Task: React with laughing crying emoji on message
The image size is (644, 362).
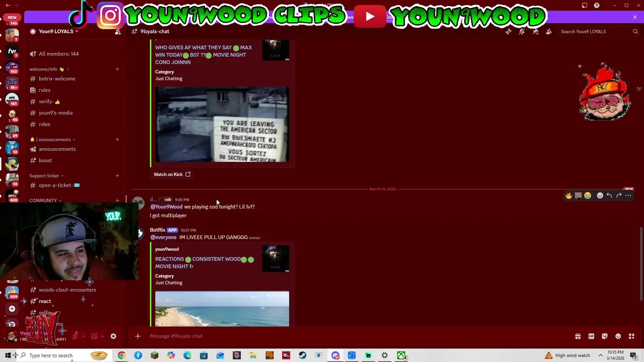Action: pyautogui.click(x=587, y=196)
